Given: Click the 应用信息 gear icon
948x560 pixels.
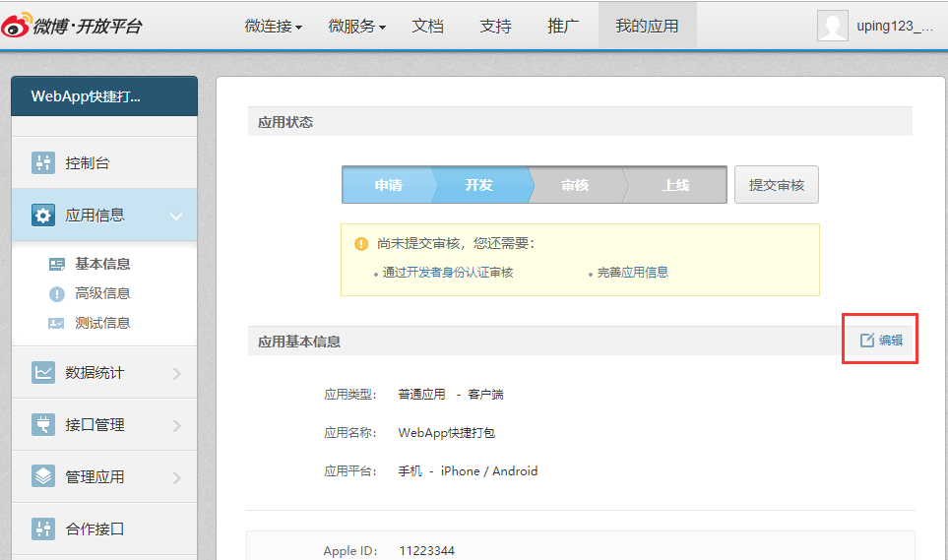Looking at the screenshot, I should (42, 215).
